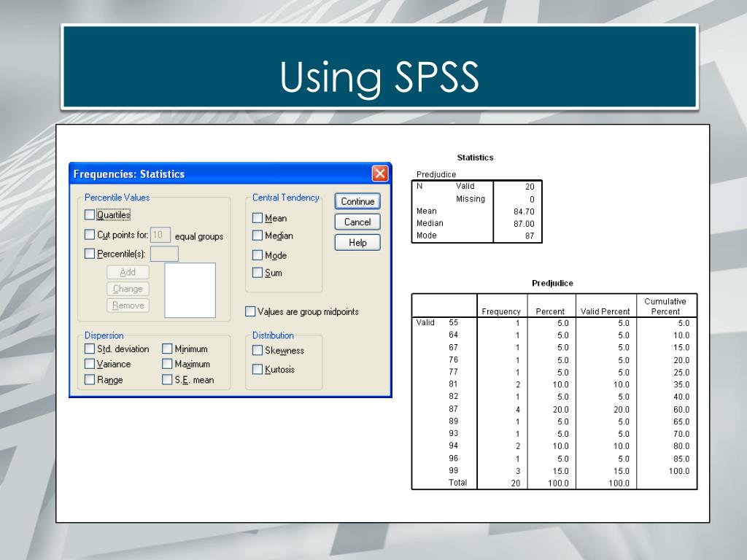Focus the equal groups number field
The width and height of the screenshot is (747, 560).
[160, 235]
